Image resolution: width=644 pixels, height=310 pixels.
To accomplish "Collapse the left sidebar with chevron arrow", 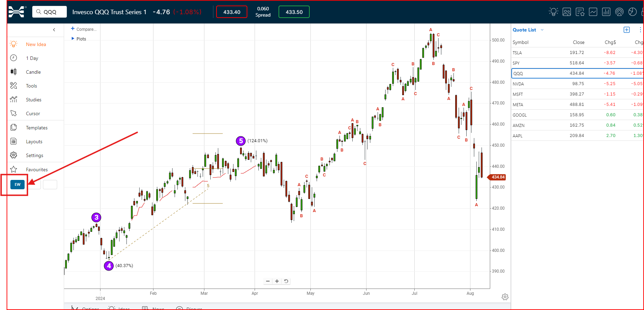I will click(54, 30).
